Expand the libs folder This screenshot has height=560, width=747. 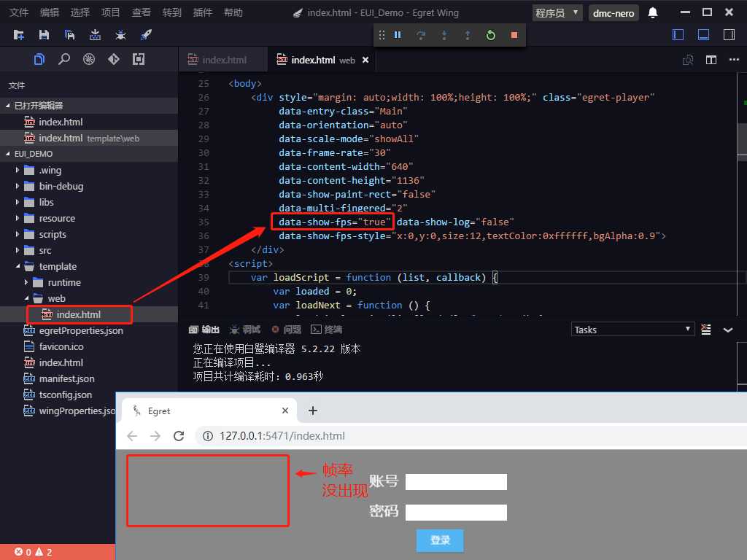[18, 203]
